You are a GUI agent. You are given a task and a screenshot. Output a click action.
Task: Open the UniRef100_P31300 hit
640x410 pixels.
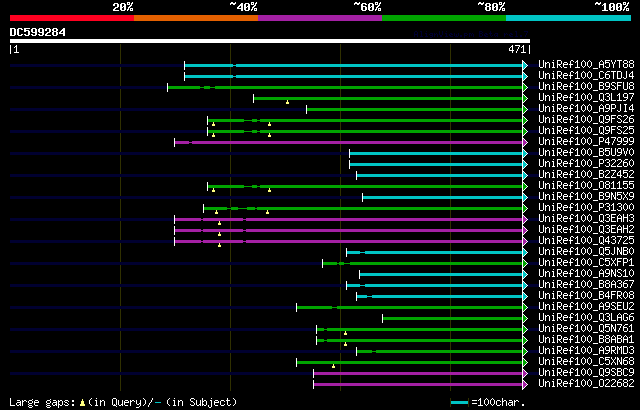tap(586, 208)
